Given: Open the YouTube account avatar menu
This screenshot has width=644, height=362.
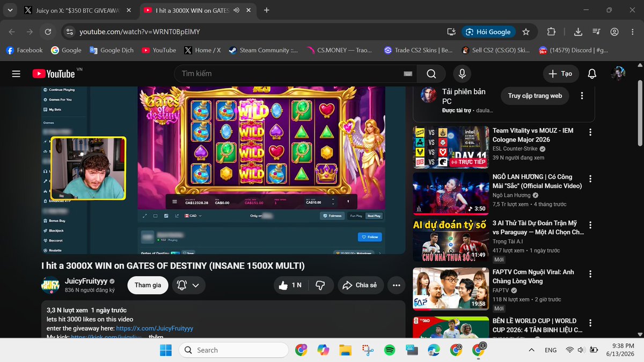Looking at the screenshot, I should point(618,73).
